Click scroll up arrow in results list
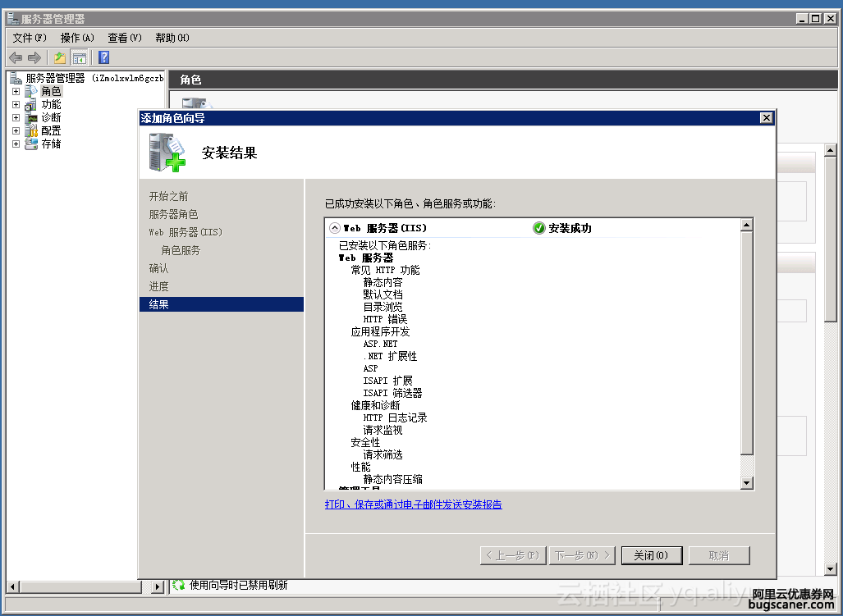 click(x=746, y=225)
